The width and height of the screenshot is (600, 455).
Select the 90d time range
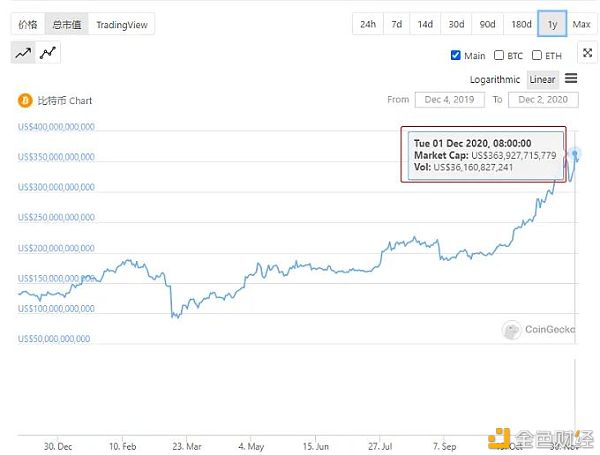(487, 24)
